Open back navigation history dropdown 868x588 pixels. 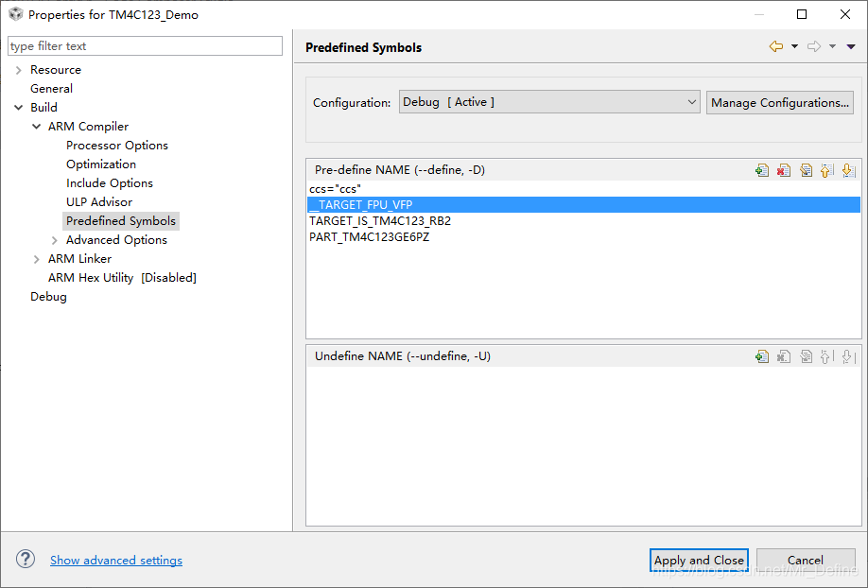794,46
